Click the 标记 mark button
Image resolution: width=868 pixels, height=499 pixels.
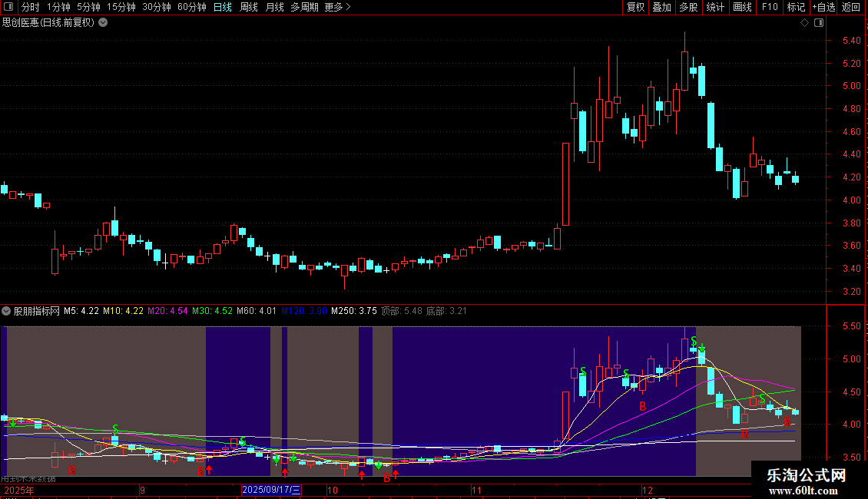click(796, 7)
